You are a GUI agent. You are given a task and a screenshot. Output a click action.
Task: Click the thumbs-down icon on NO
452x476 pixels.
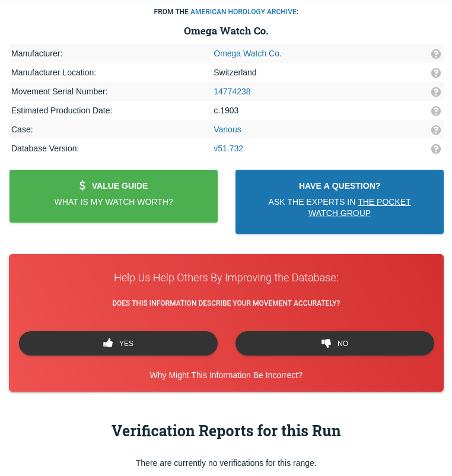coord(326,343)
